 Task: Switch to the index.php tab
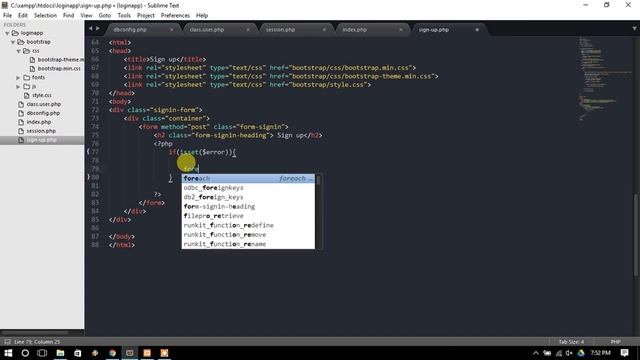pos(354,30)
